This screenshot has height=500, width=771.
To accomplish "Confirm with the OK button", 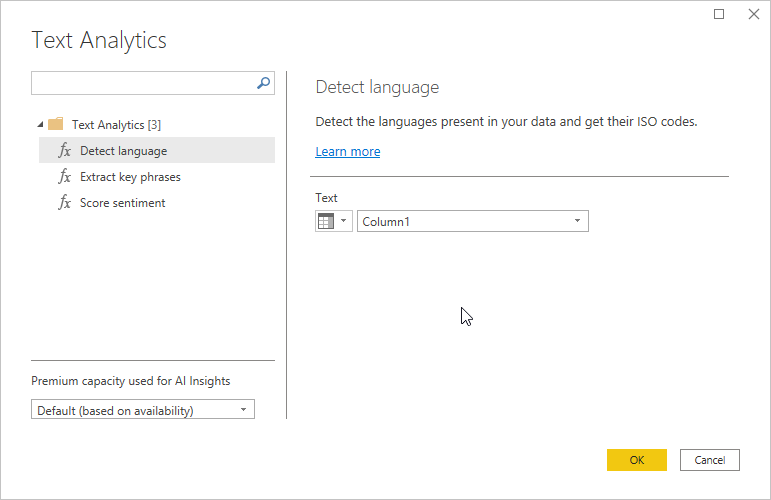I will 637,460.
